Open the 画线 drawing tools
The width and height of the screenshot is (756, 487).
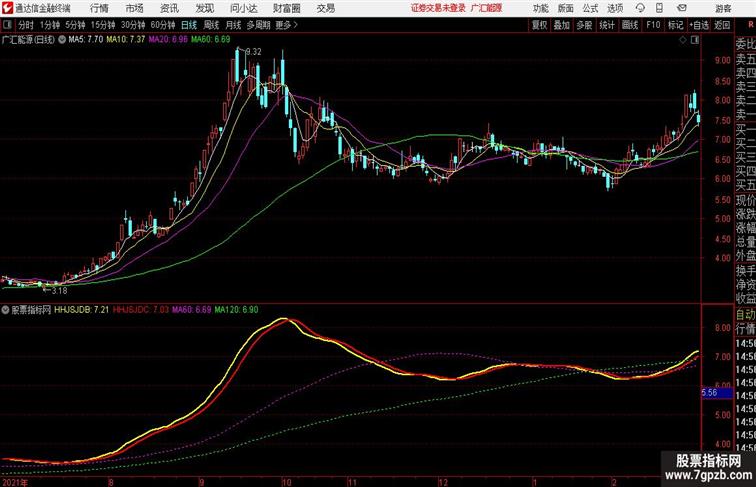630,25
